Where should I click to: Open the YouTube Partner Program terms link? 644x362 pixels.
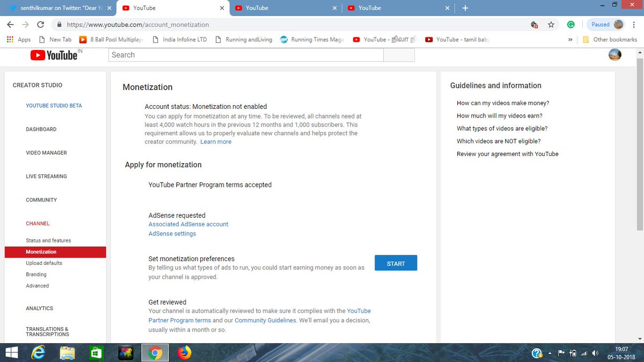point(260,316)
